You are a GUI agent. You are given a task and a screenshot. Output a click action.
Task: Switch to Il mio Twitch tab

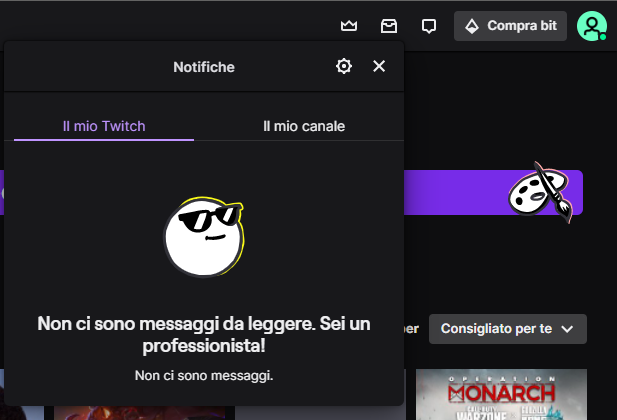coord(104,126)
